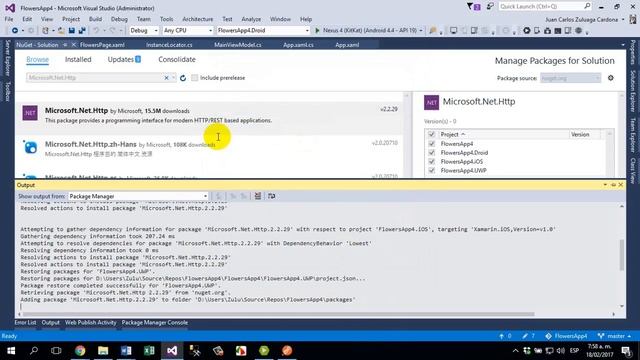640x360 pixels.
Task: Start debugging with the green play icon
Action: pos(318,31)
